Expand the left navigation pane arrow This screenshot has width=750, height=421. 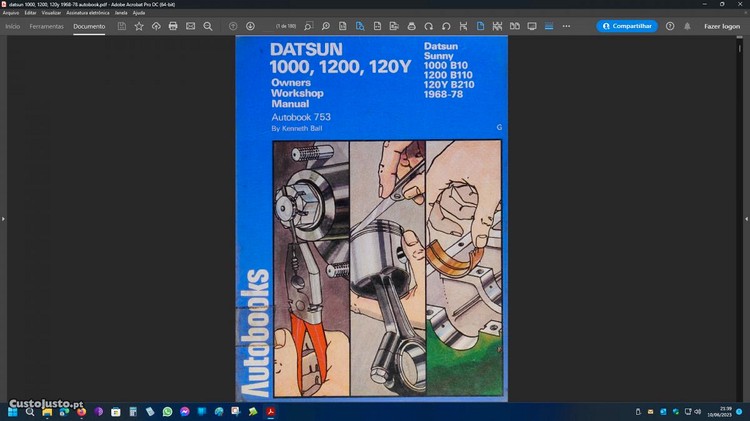tap(3, 218)
